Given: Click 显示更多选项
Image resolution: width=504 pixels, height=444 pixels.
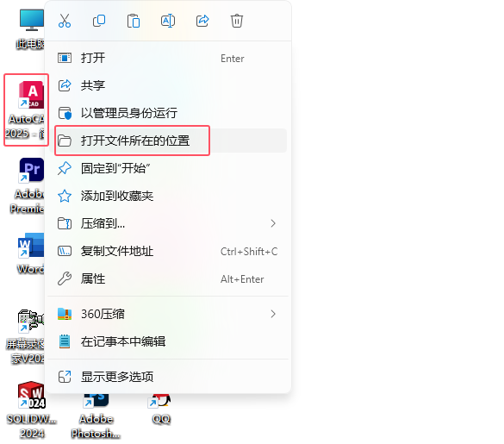Looking at the screenshot, I should click(x=168, y=377).
